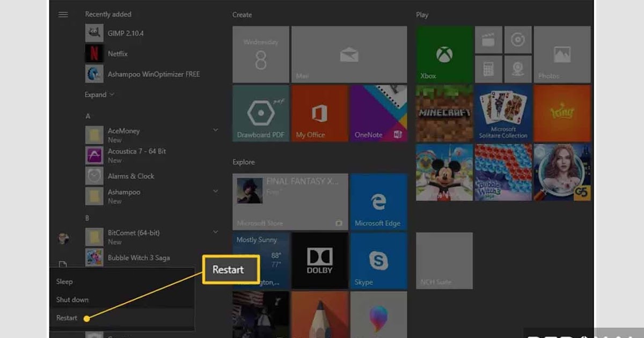Screen dimensions: 644x338
Task: Open the Movies & TV small tile
Action: (488, 40)
